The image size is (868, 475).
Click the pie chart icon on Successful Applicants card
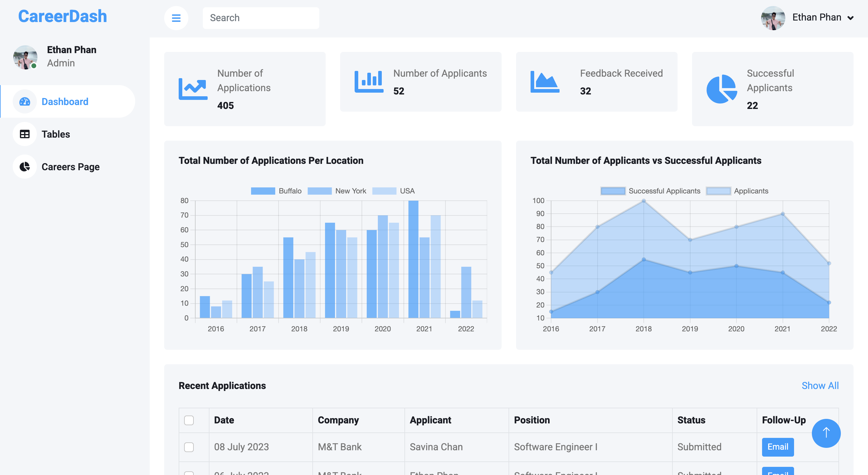pos(721,89)
